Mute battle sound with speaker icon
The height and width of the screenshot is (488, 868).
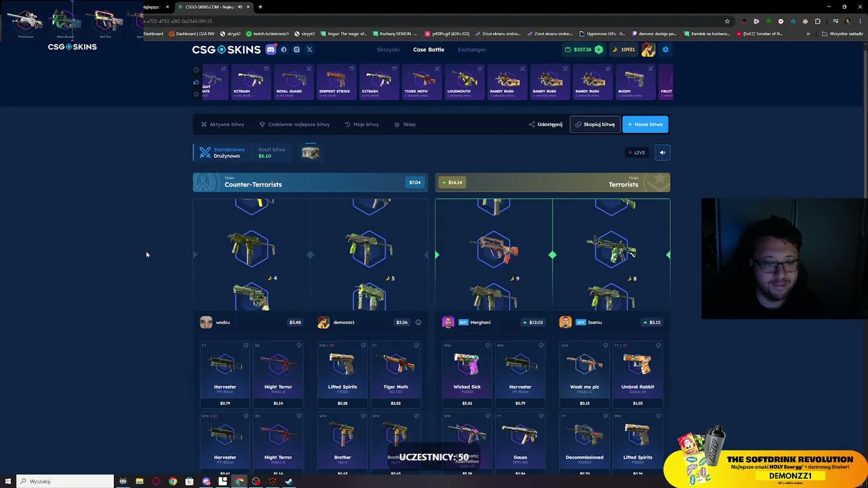pyautogui.click(x=663, y=152)
